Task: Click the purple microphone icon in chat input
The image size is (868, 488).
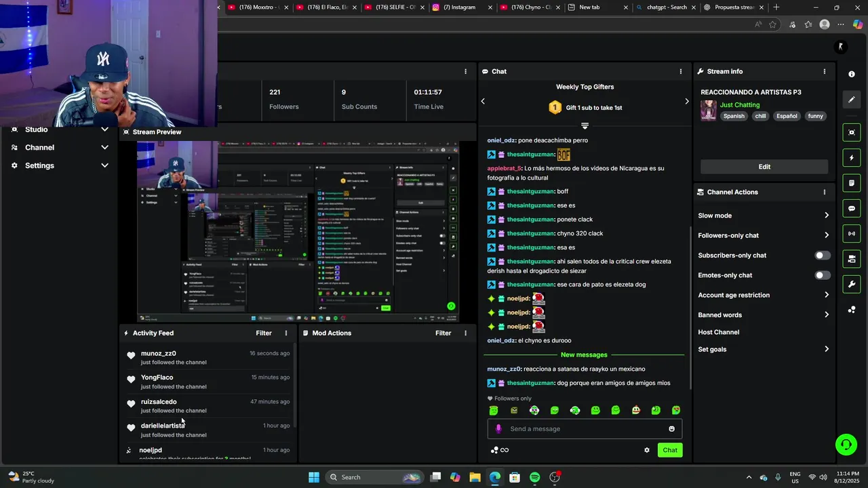Action: pos(498,428)
